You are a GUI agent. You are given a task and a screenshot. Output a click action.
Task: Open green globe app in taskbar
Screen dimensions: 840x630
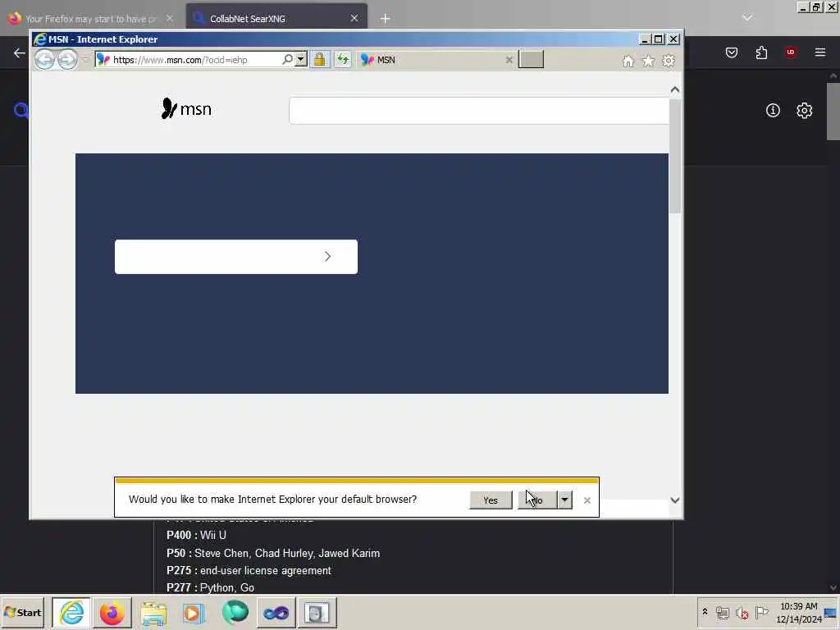pyautogui.click(x=235, y=612)
